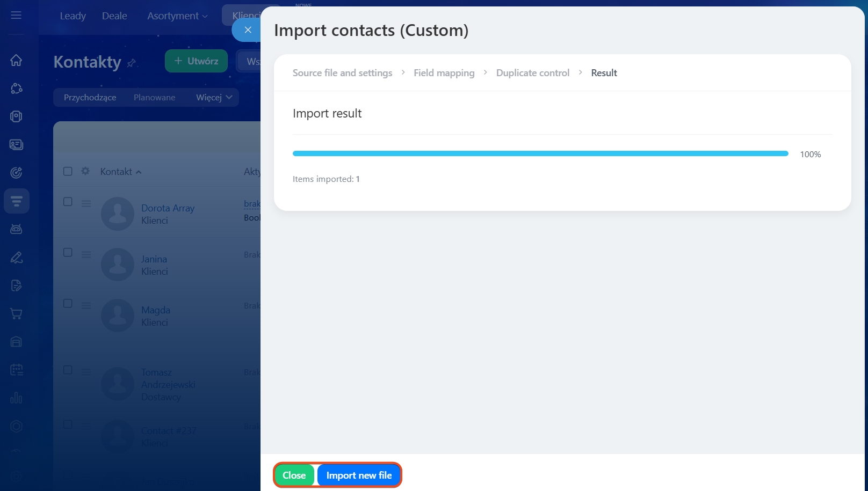Check the box for Dorota Array
This screenshot has height=491, width=868.
tap(68, 202)
